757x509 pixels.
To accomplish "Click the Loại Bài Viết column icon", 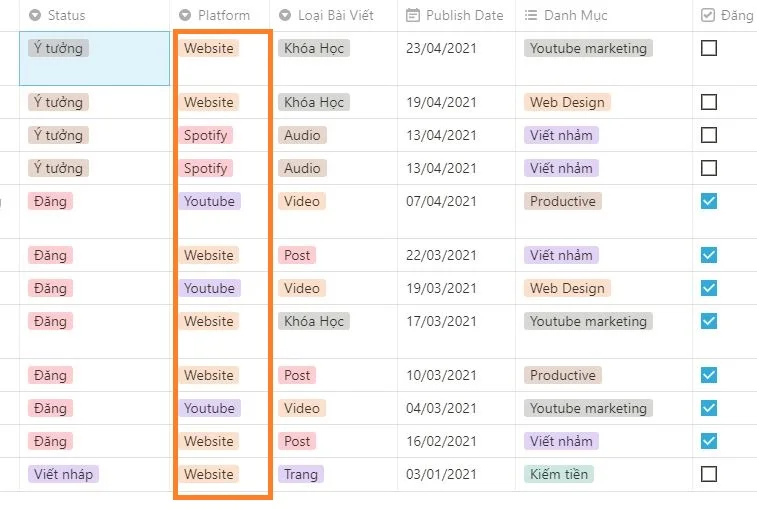I will coord(285,15).
